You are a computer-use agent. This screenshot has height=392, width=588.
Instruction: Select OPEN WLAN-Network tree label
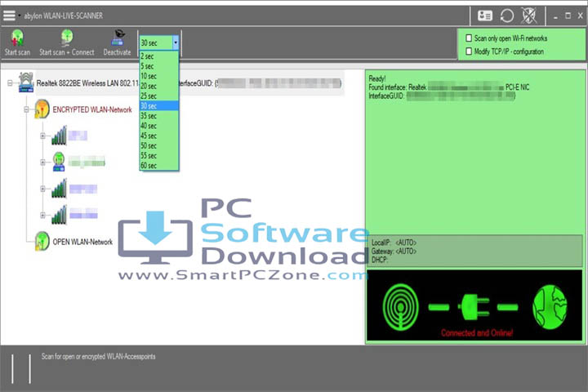point(82,242)
